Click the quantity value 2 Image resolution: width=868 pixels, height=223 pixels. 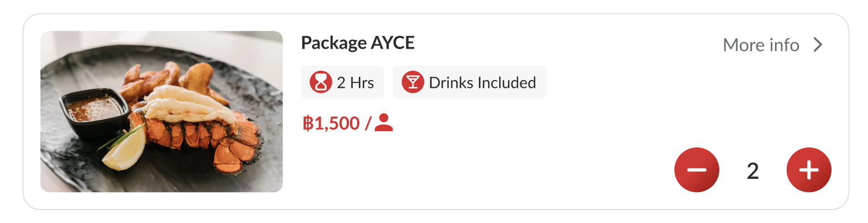pyautogui.click(x=752, y=171)
